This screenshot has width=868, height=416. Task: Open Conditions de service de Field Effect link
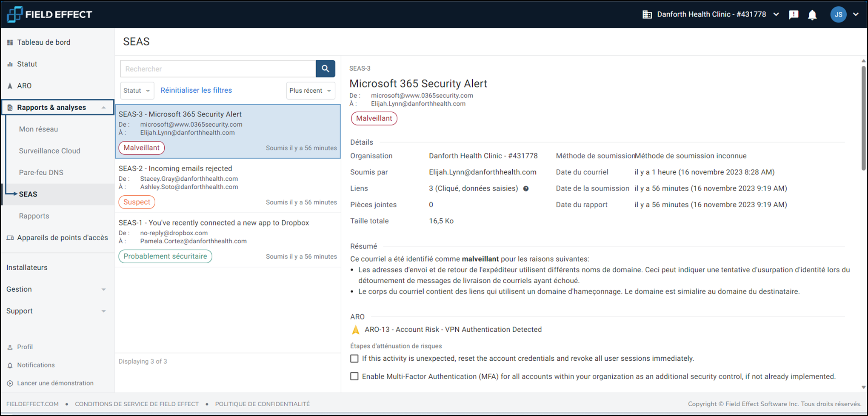(x=137, y=404)
